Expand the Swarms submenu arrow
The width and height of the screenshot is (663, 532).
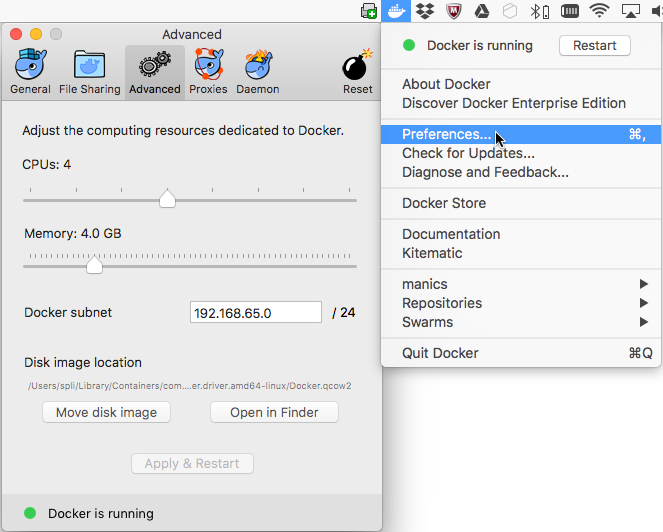click(644, 322)
